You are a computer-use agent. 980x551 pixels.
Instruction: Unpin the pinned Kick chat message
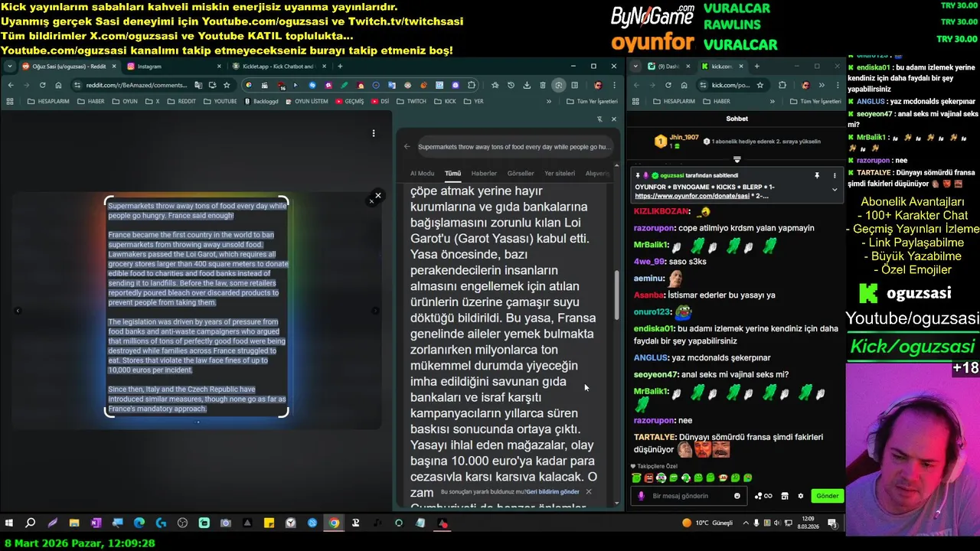point(817,175)
